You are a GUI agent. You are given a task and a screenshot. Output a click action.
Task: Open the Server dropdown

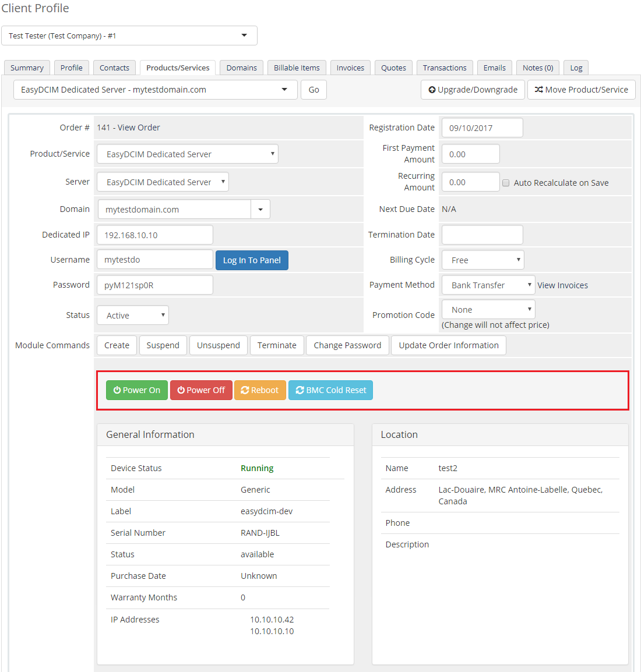[163, 182]
